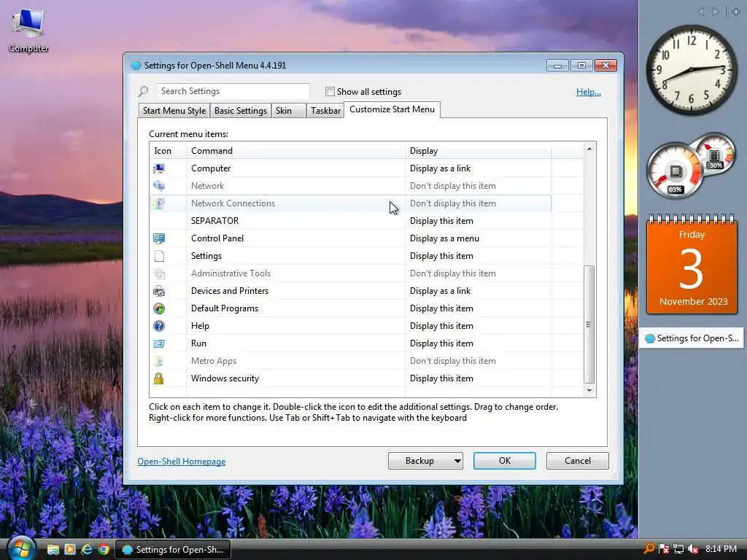
Task: Click the muted volume tray icon
Action: point(693,549)
